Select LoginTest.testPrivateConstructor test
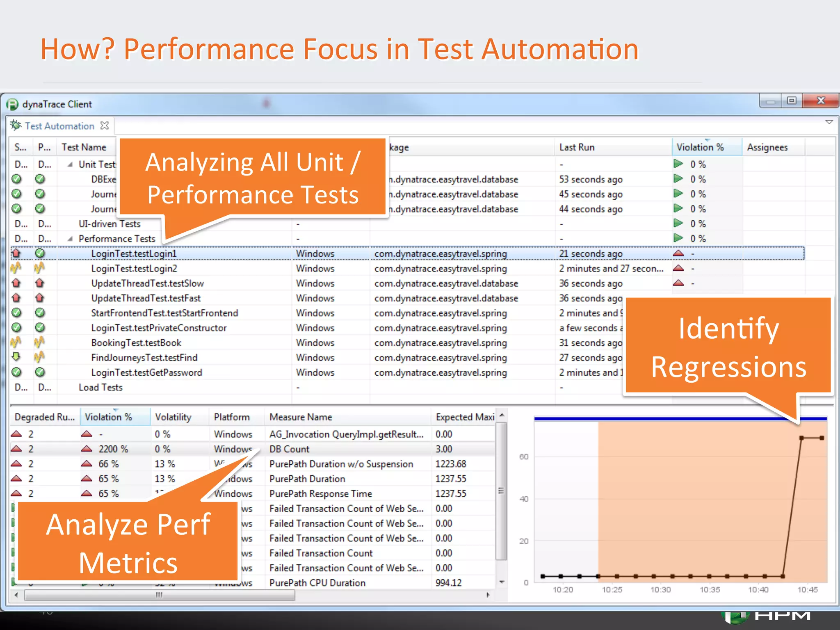This screenshot has width=840, height=630. [x=159, y=328]
